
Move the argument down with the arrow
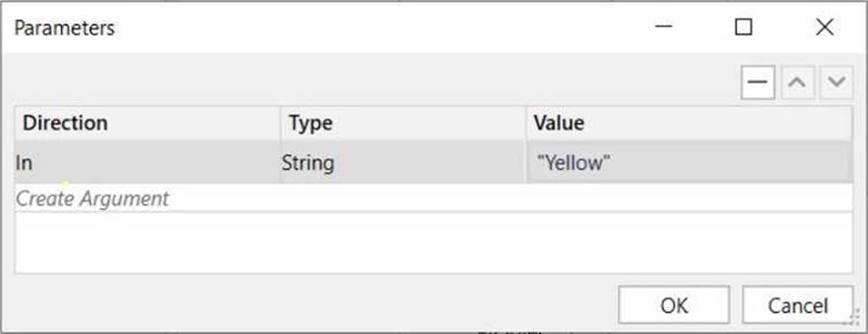click(836, 82)
